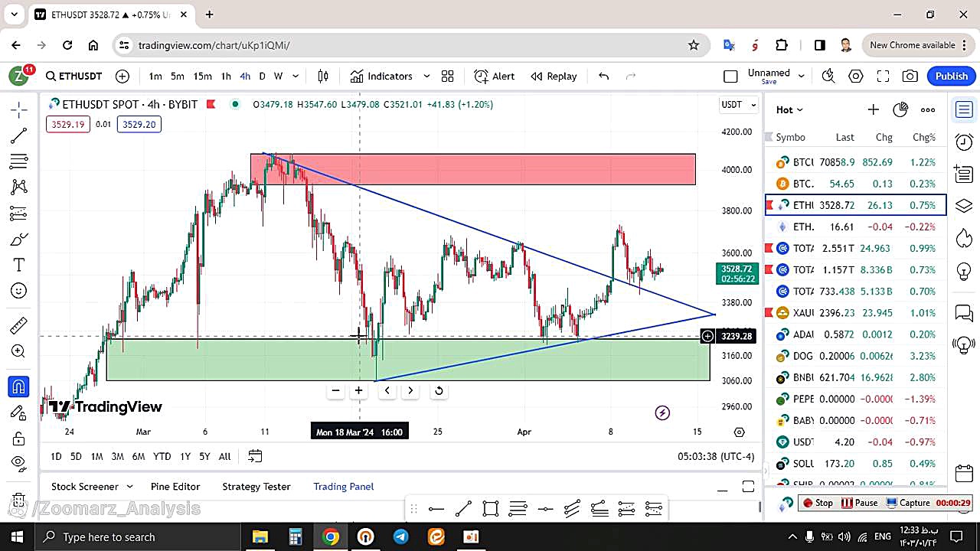The height and width of the screenshot is (551, 980).
Task: Switch to daily D timeframe
Action: click(262, 76)
